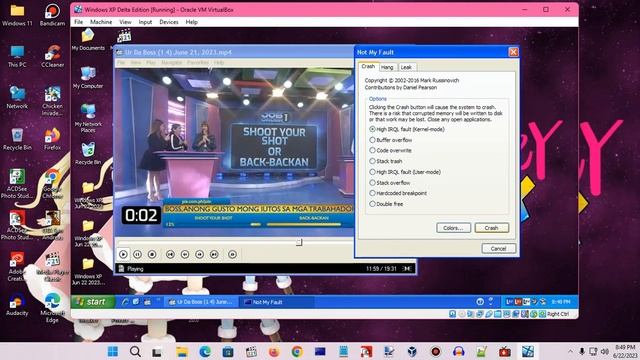Select CCleaner shortcut on host desktop
Image resolution: width=640 pixels, height=360 pixels.
pos(52,56)
